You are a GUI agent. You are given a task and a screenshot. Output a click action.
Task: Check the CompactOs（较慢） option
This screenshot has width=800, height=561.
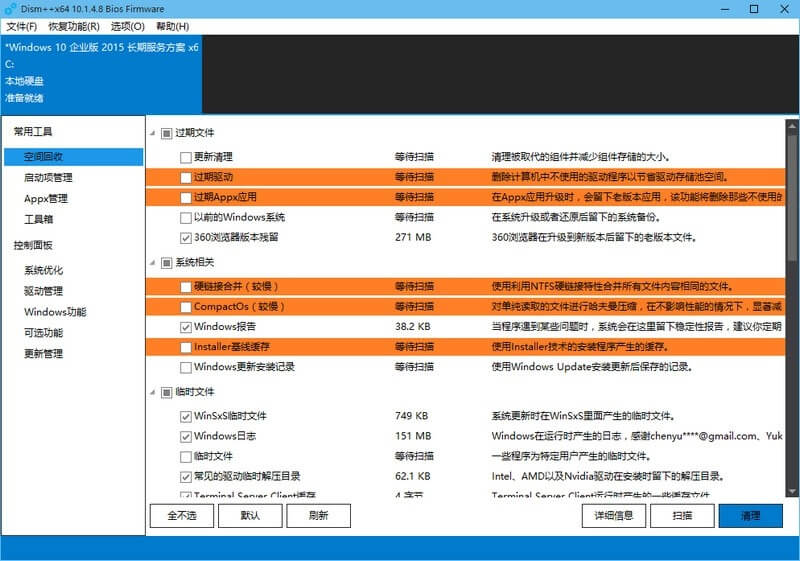(x=185, y=307)
